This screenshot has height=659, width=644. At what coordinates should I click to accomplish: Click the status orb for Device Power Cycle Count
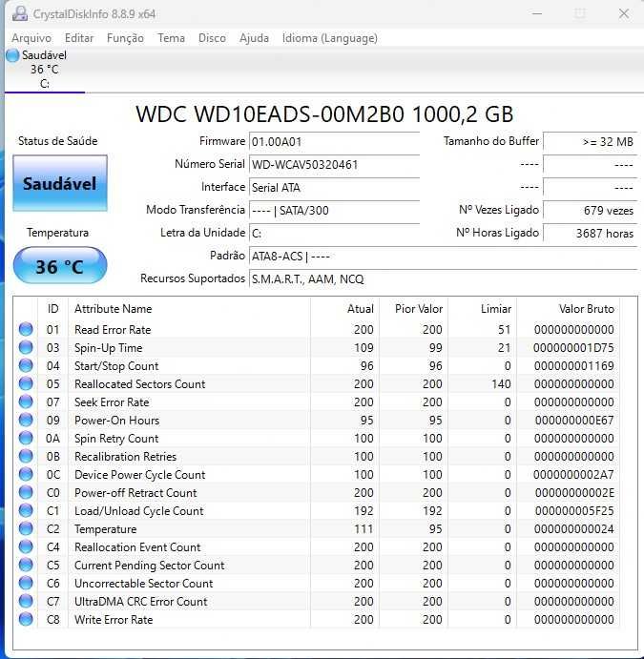tap(26, 474)
